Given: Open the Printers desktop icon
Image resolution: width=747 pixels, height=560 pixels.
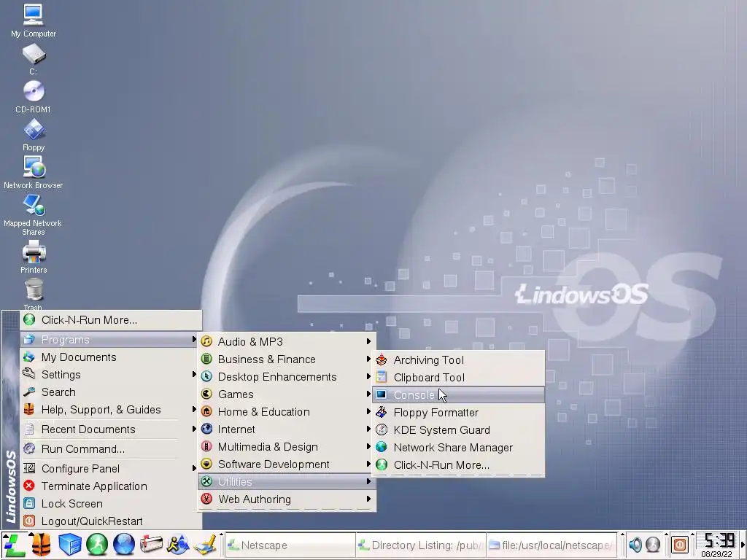Looking at the screenshot, I should [x=34, y=257].
